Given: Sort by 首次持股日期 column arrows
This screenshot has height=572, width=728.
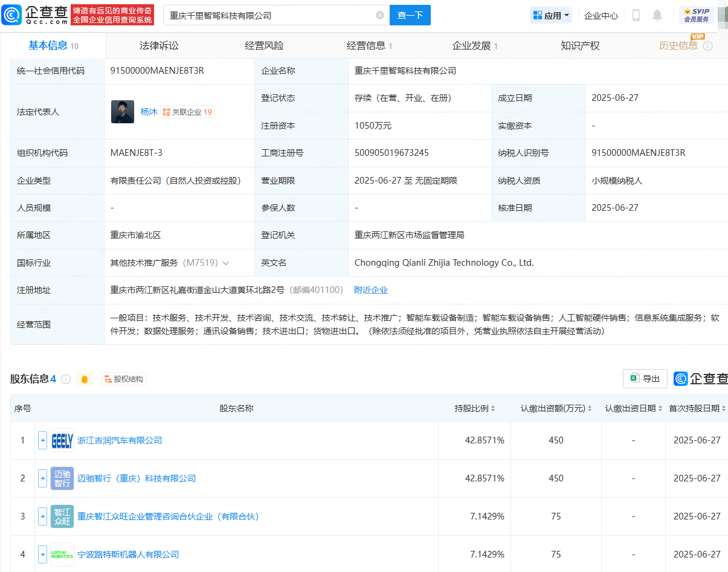Looking at the screenshot, I should pyautogui.click(x=724, y=409).
